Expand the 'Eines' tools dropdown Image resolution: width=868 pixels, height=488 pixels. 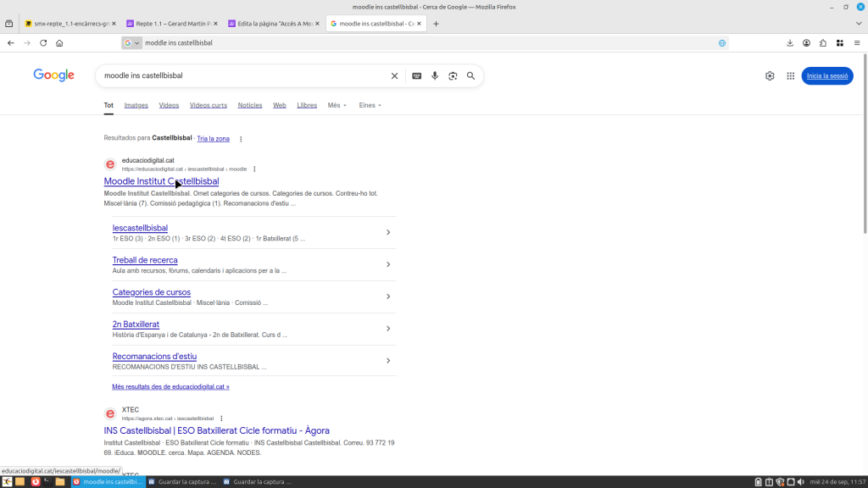coord(370,106)
